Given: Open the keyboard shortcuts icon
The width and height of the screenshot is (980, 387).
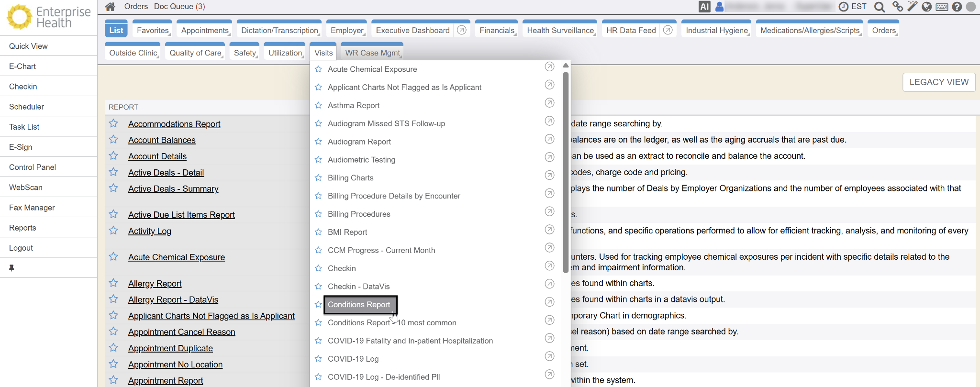Looking at the screenshot, I should [942, 7].
